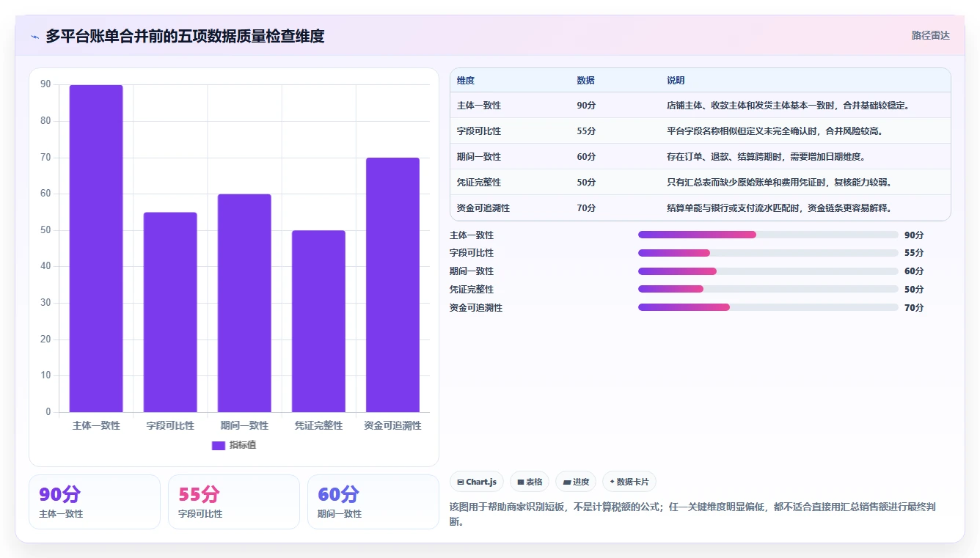The image size is (980, 558).
Task: Click the 主体一致性 progress bar
Action: click(768, 235)
